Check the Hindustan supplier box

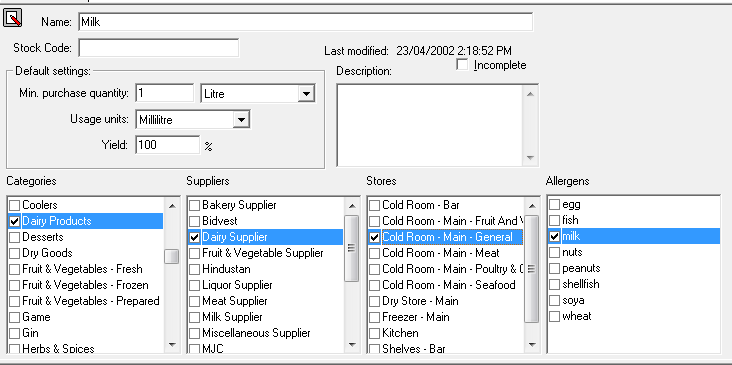click(194, 269)
